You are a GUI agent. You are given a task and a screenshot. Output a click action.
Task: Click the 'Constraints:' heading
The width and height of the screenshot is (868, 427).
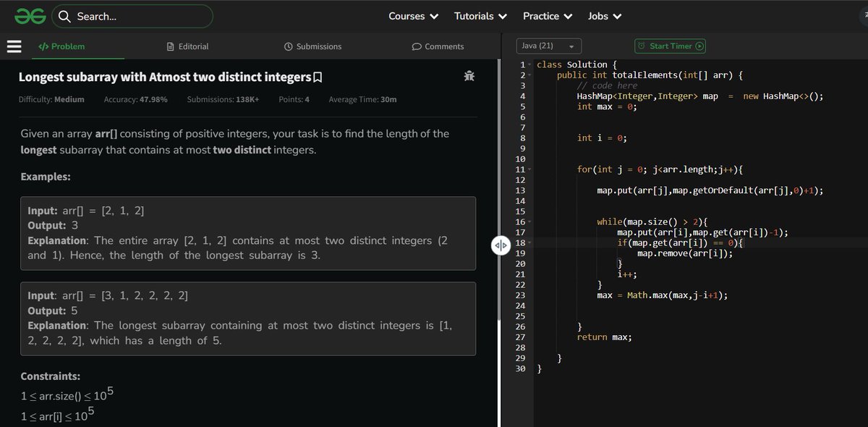[x=50, y=376]
